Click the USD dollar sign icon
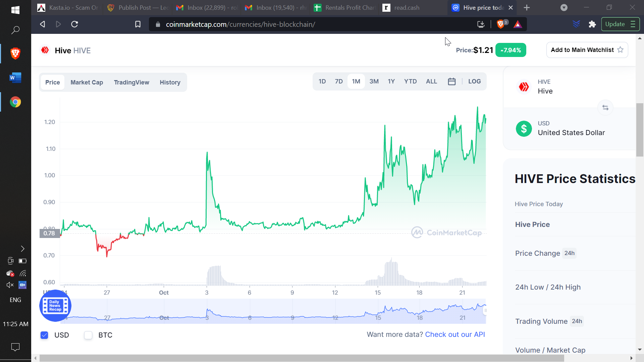 tap(524, 128)
